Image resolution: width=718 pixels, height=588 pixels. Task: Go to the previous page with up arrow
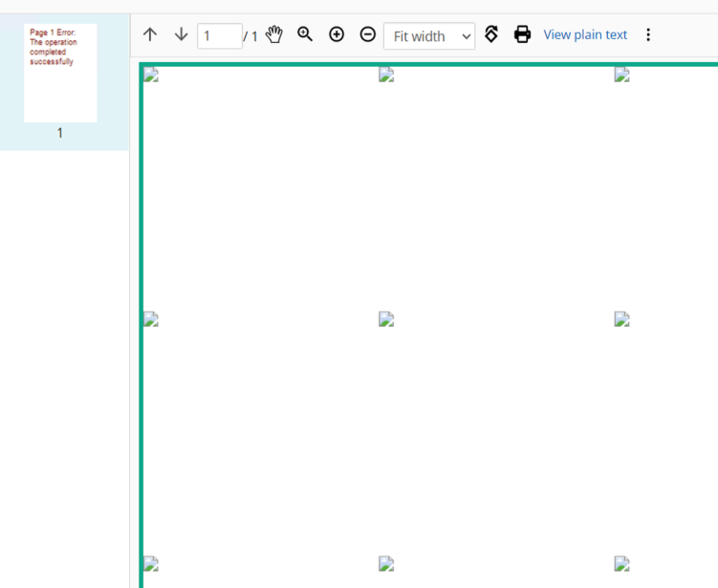pos(150,35)
